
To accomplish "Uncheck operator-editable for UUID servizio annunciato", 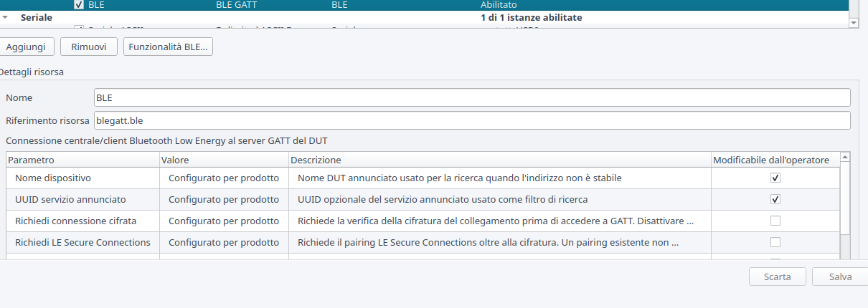I will pos(775,199).
